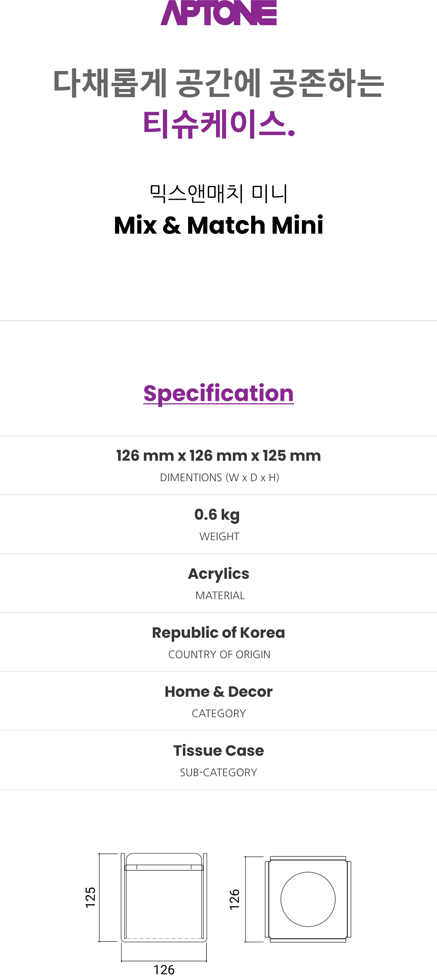Viewport: 437px width, 980px height.
Task: Click the rotated 126 label beside the top view
Action: 234,899
